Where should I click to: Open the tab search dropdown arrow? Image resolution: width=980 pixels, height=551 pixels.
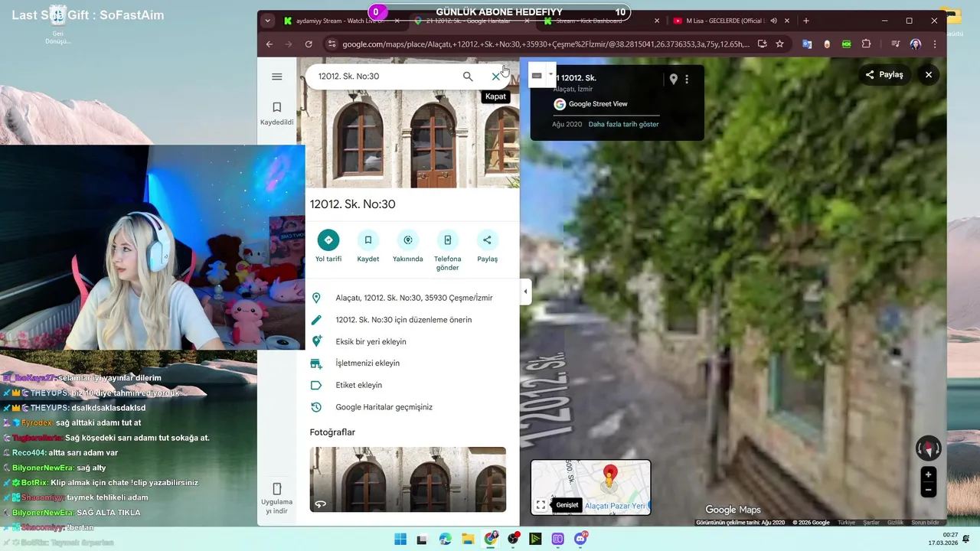(267, 21)
